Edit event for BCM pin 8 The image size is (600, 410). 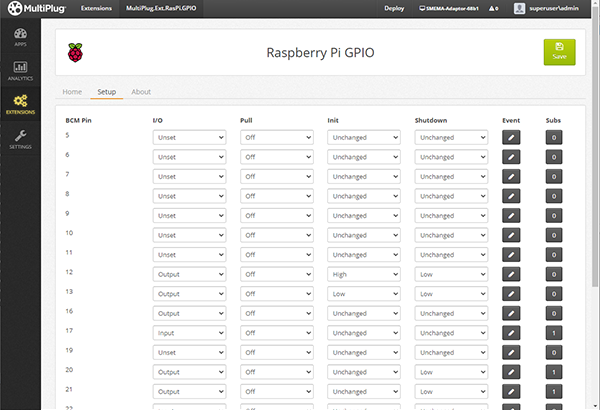click(x=511, y=196)
